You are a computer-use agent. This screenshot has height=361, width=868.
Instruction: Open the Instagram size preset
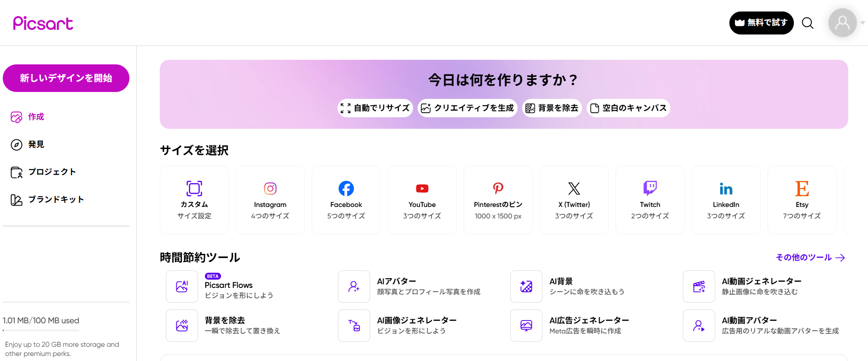(270, 200)
